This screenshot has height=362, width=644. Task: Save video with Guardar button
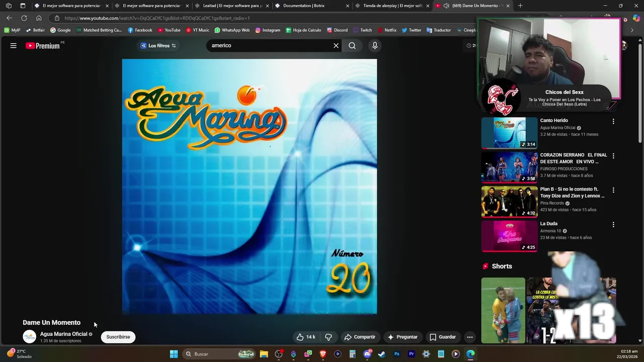pos(443,337)
